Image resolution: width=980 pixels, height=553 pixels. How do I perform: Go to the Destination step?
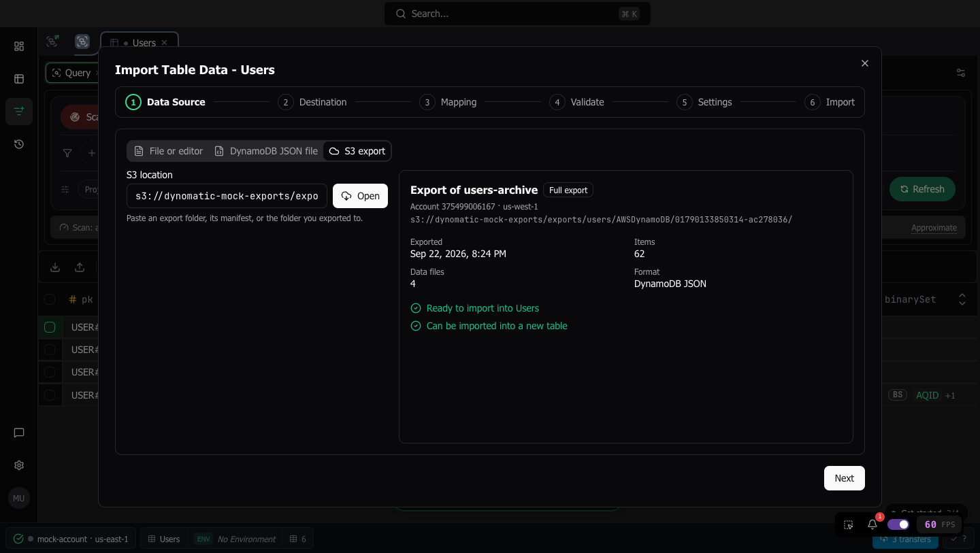pyautogui.click(x=312, y=102)
